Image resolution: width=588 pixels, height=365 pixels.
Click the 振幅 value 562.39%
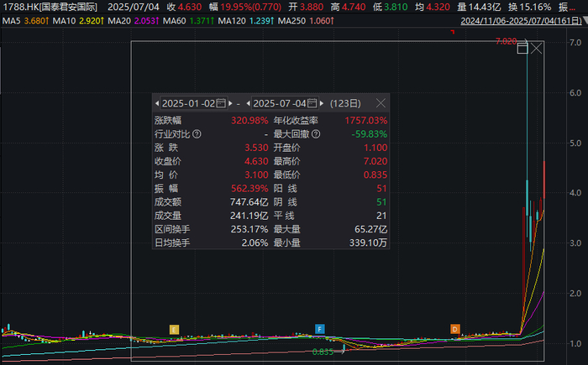tap(249, 188)
